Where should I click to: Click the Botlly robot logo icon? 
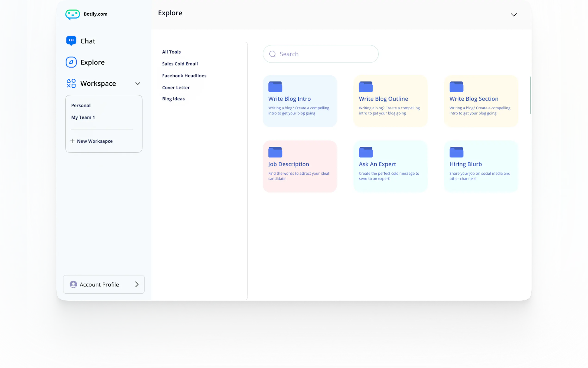(x=72, y=14)
